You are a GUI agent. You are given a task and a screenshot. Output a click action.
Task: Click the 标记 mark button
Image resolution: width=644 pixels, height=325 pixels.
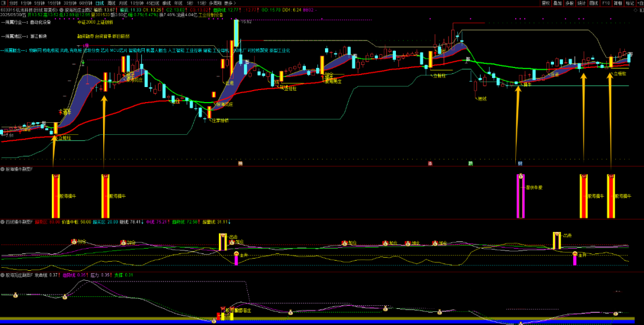click(630, 3)
